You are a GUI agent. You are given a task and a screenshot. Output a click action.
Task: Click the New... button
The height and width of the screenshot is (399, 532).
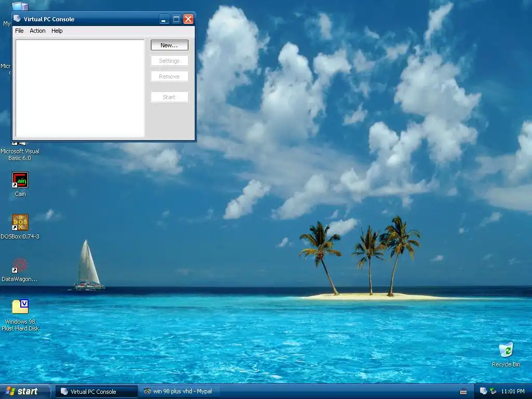[169, 45]
